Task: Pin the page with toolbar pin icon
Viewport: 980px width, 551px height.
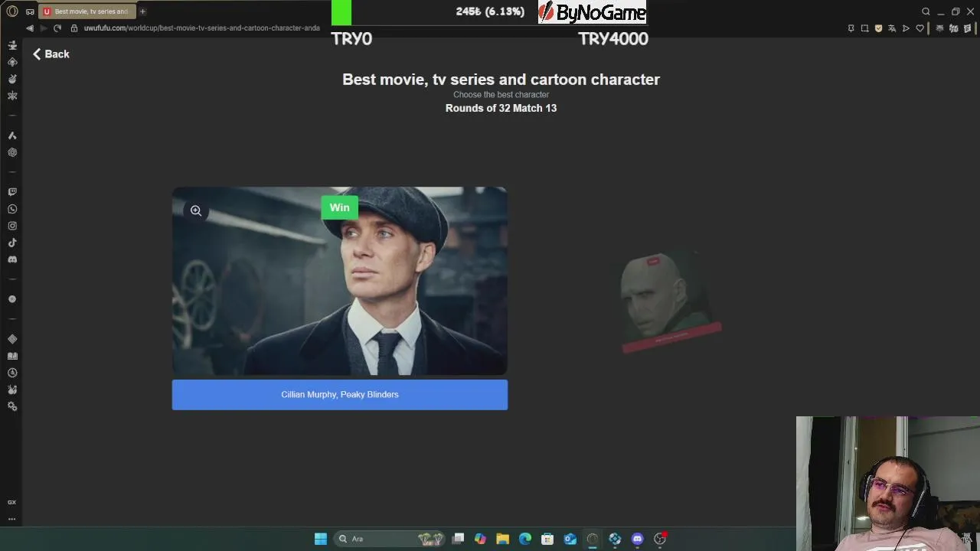Action: 851,28
